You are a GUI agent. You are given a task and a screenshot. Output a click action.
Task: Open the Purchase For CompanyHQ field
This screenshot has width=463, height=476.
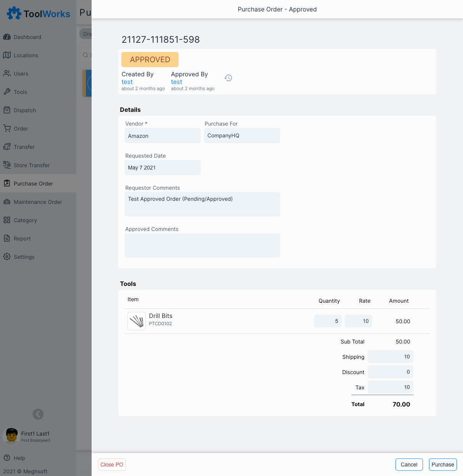(x=242, y=136)
